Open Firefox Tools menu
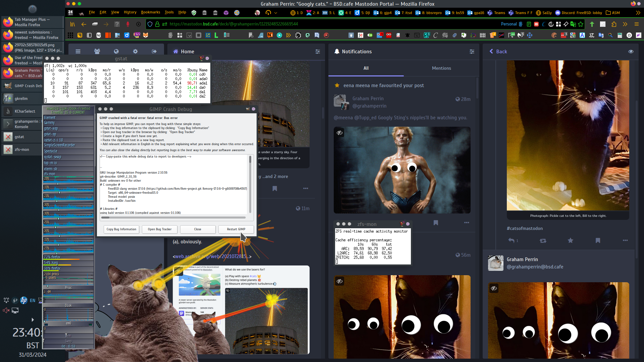The image size is (644, 362). pyautogui.click(x=169, y=12)
